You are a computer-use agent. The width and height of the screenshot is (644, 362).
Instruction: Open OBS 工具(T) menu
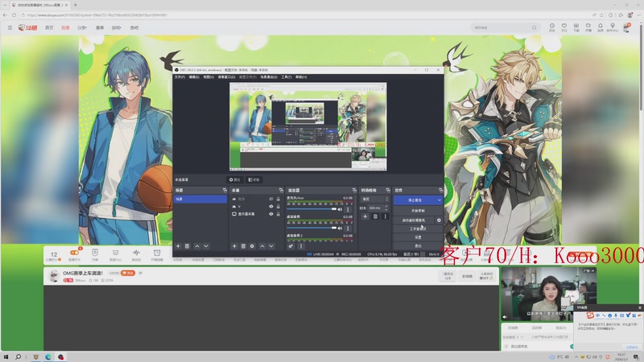click(287, 76)
